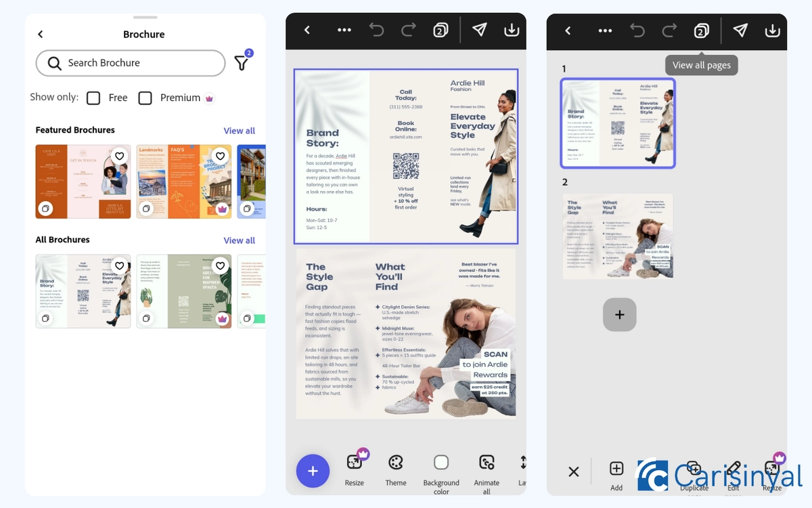Enable the Free brochures checkbox
Screen dimensions: 812x508
click(93, 98)
